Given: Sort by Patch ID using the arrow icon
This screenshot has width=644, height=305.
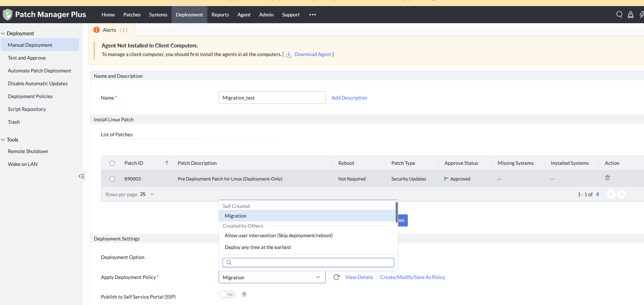Looking at the screenshot, I should click(167, 163).
